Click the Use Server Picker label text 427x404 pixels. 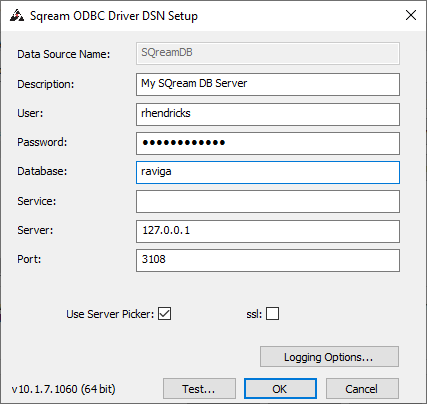tap(110, 314)
